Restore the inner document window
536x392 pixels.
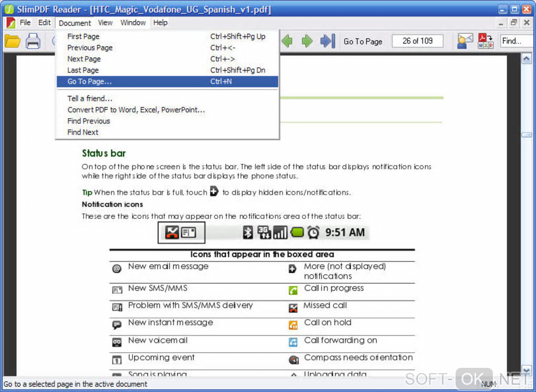[513, 23]
